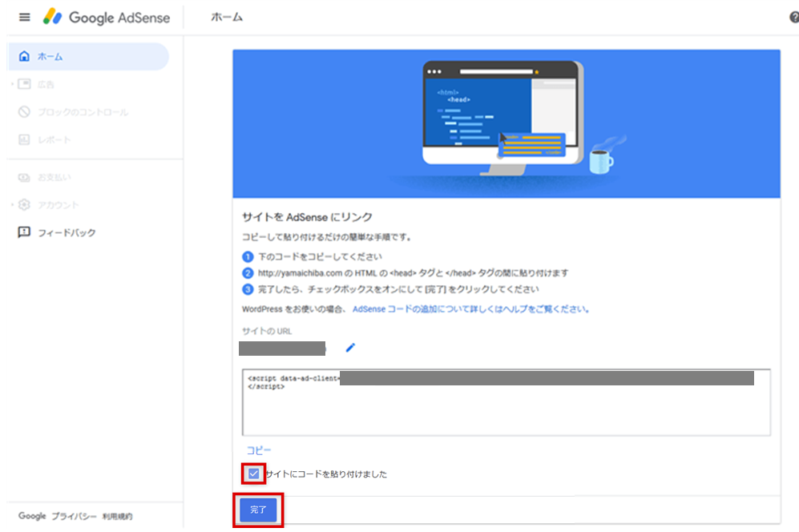Click the Google AdSense logo
Viewport: 799px width, 532px height.
tap(106, 18)
